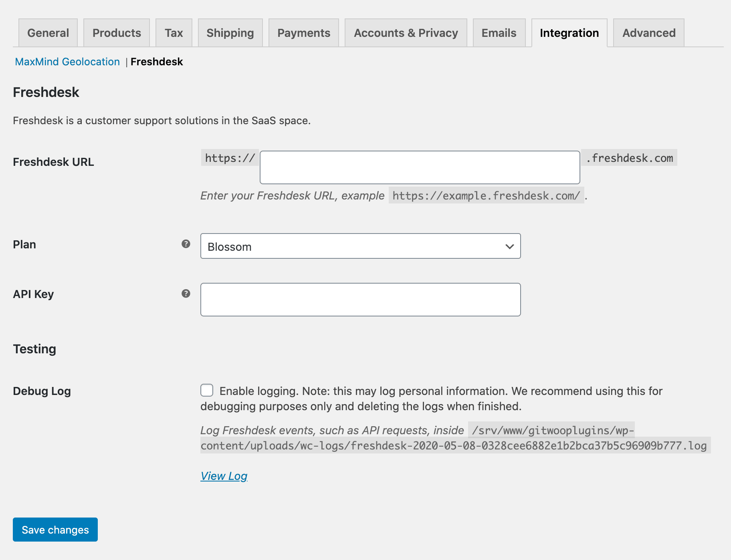Switch to the Emails tab

(499, 33)
